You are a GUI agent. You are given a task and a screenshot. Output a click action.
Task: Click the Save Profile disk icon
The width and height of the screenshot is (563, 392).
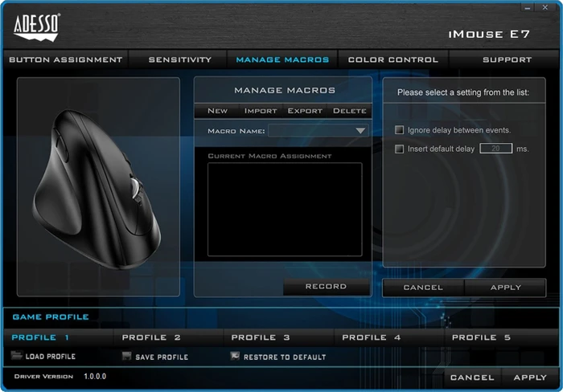click(126, 356)
